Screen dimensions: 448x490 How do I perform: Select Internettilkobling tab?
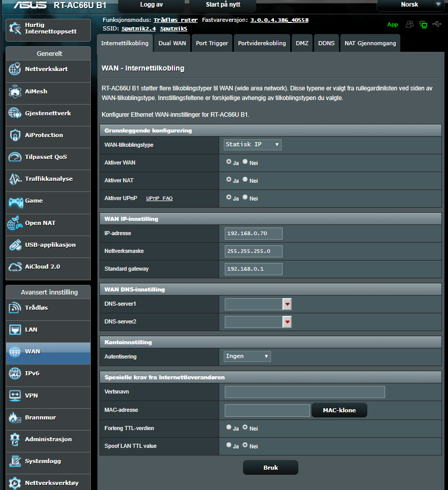coord(125,43)
